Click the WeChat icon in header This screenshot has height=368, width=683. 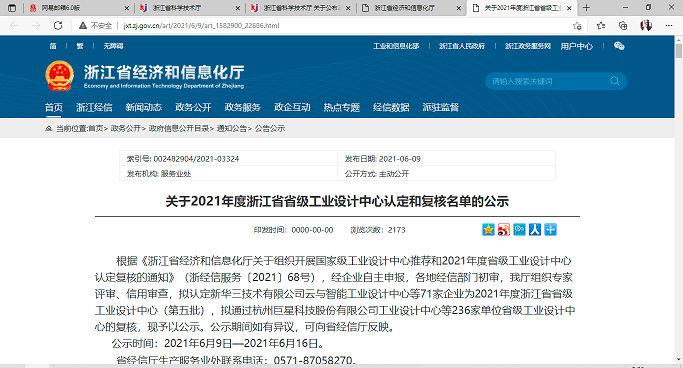click(619, 46)
